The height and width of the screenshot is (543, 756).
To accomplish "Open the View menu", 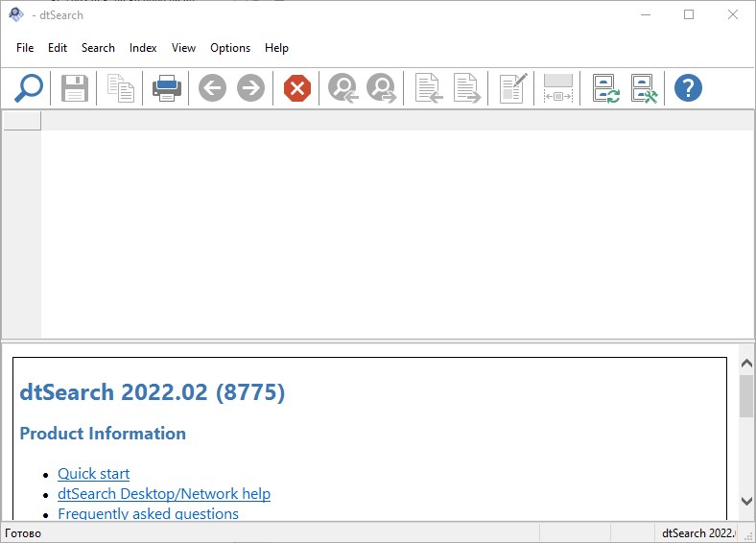I will (x=183, y=48).
